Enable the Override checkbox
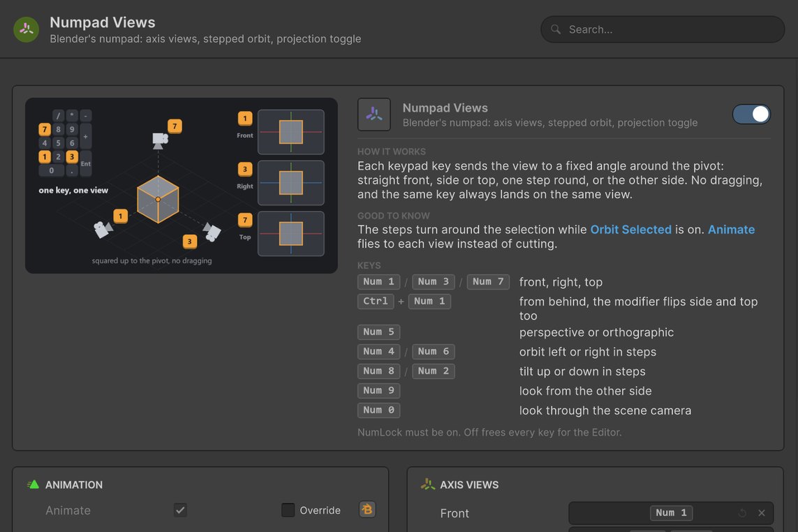Viewport: 798px width, 532px height. coord(288,510)
